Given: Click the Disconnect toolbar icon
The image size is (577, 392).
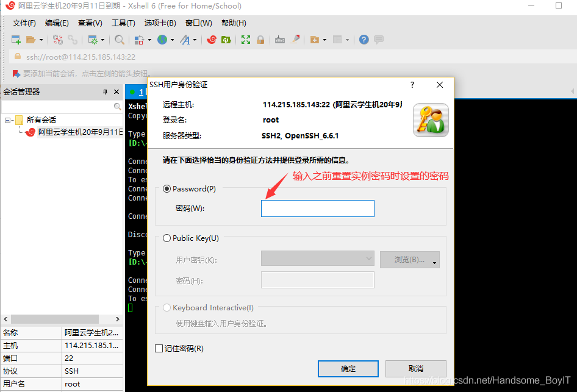Looking at the screenshot, I should (x=58, y=40).
